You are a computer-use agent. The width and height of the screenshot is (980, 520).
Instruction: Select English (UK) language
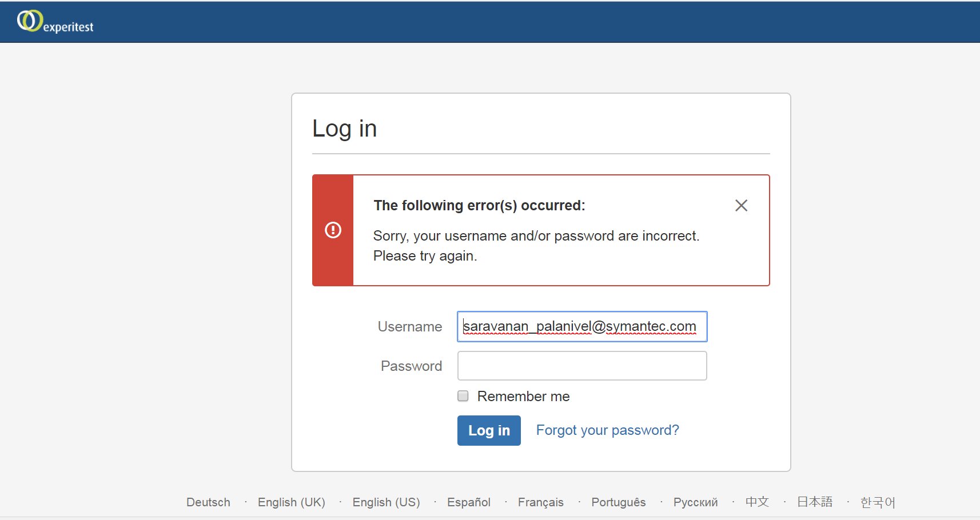(x=291, y=502)
